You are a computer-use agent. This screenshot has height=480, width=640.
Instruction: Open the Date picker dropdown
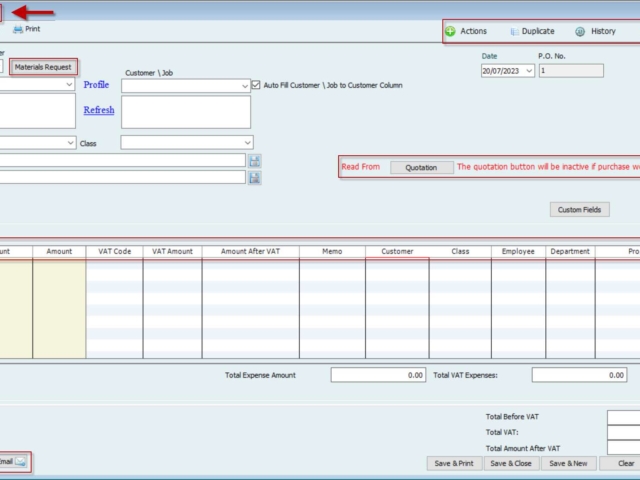tap(528, 71)
